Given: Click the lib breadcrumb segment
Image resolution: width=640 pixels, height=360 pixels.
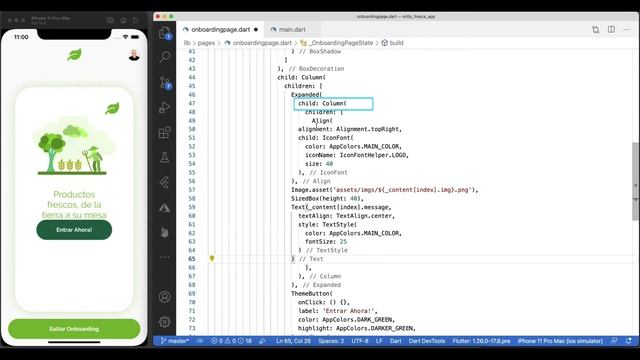Looking at the screenshot, I should (x=187, y=42).
